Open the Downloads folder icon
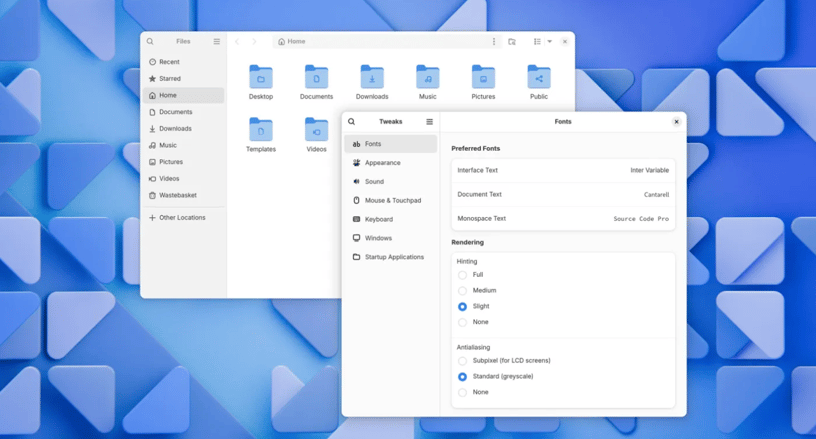This screenshot has height=439, width=816. point(372,77)
